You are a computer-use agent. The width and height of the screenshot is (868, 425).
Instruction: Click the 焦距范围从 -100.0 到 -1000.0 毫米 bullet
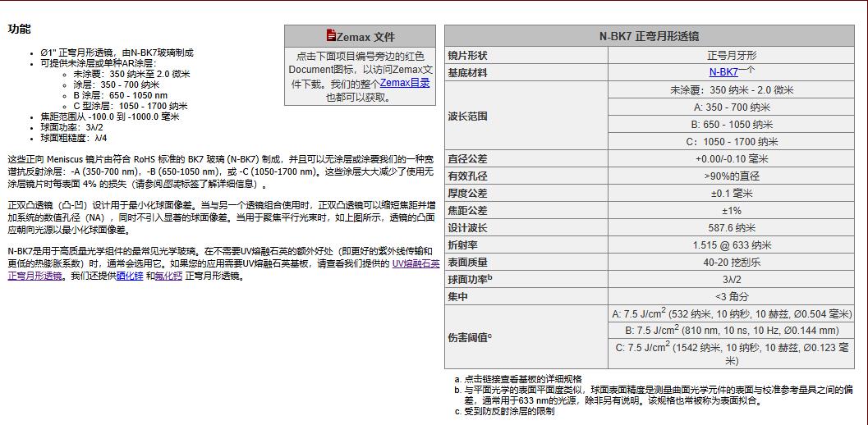coord(109,117)
